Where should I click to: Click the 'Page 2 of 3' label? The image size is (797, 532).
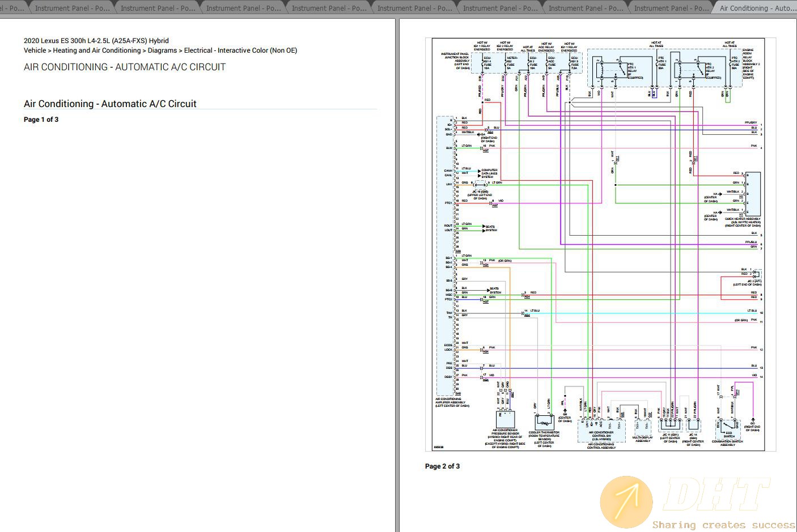pos(442,466)
